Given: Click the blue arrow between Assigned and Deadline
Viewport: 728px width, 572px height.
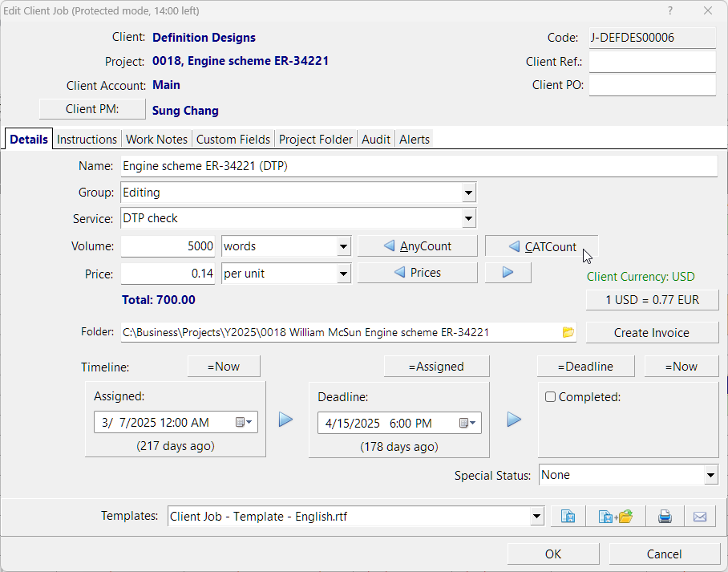Looking at the screenshot, I should point(286,420).
